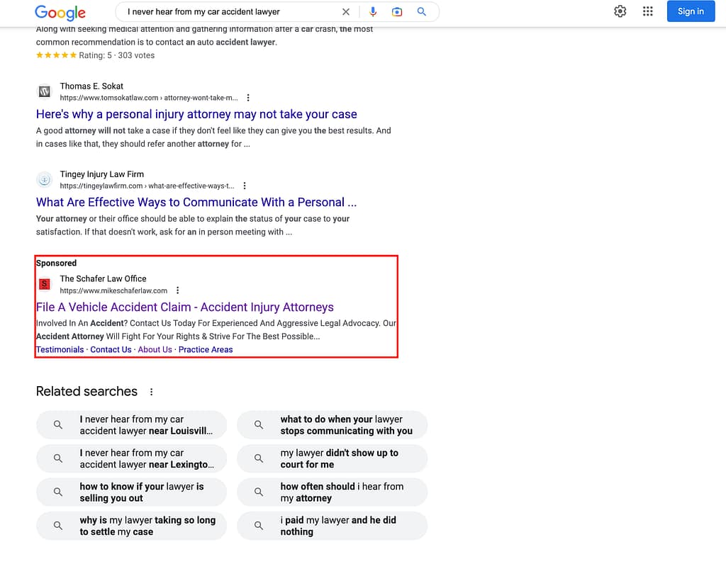Open the Practice Areas sitelink
The height and width of the screenshot is (588, 726).
[x=206, y=350]
